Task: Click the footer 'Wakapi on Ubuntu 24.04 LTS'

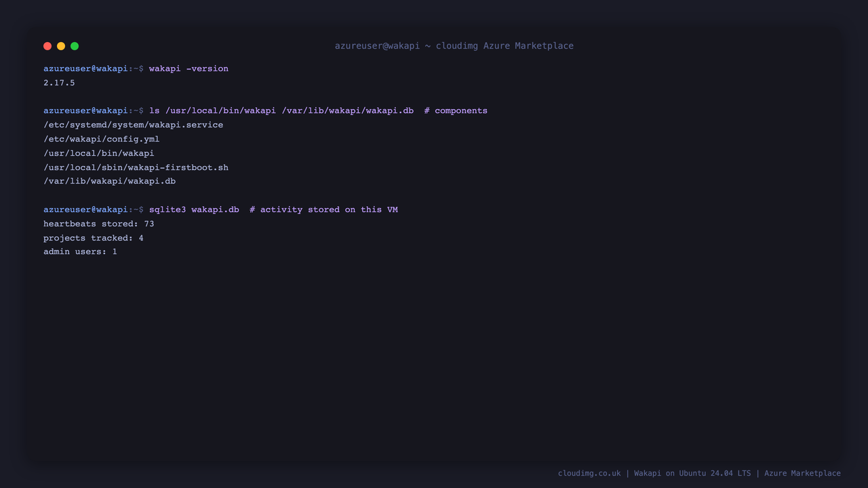Action: point(692,473)
